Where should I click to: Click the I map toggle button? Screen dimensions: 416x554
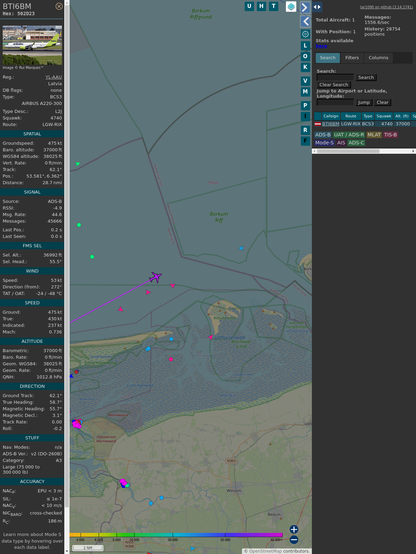point(305,116)
